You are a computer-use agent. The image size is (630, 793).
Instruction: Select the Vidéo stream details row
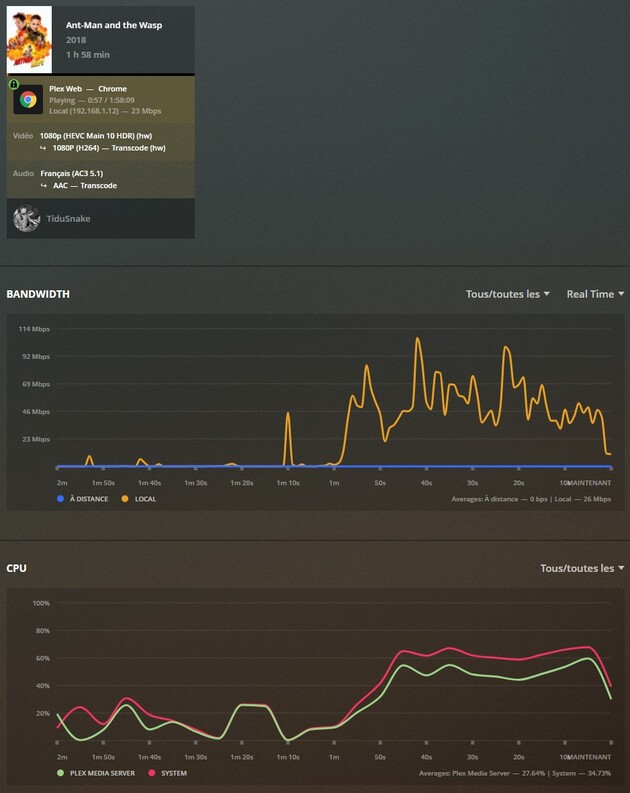[x=101, y=142]
